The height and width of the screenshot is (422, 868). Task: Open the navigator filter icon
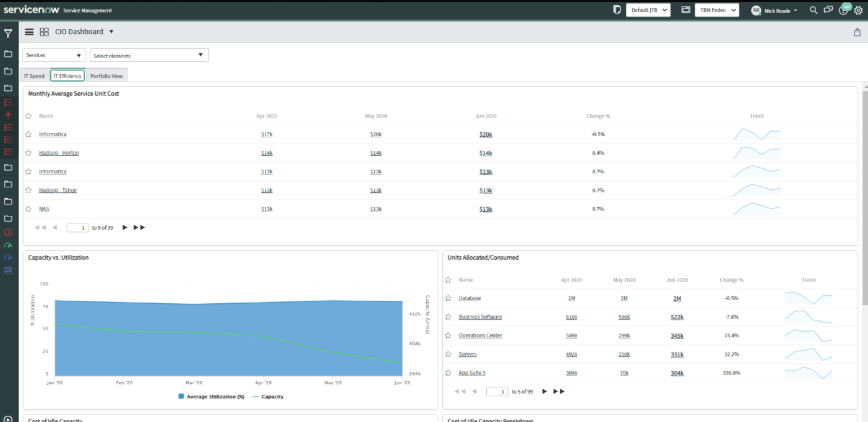(x=8, y=33)
